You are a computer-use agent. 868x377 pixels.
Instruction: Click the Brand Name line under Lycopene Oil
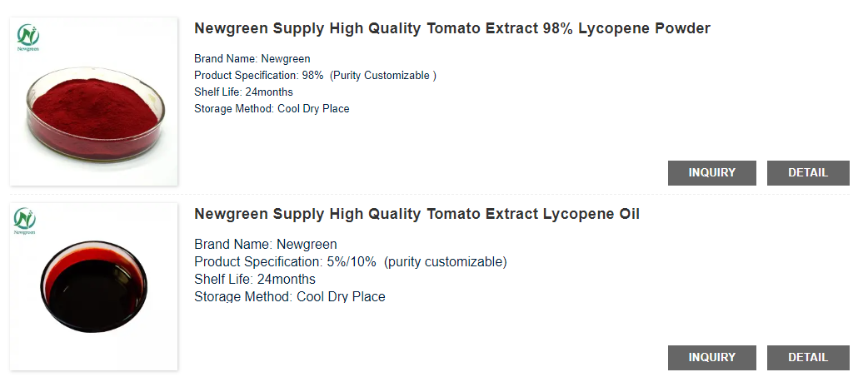[x=265, y=245]
